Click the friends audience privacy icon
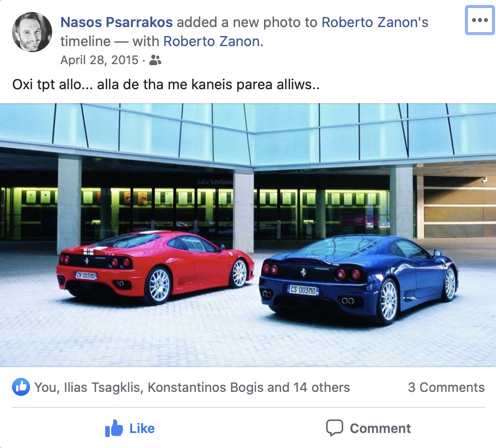496x448 pixels. tap(155, 60)
